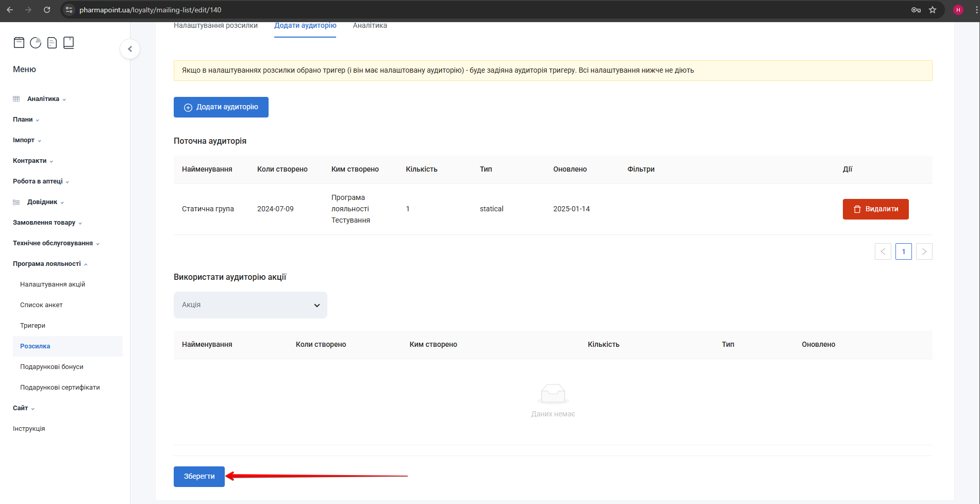Click the 2025-01-14 updated date
Screen dimensions: 980x504
571,209
